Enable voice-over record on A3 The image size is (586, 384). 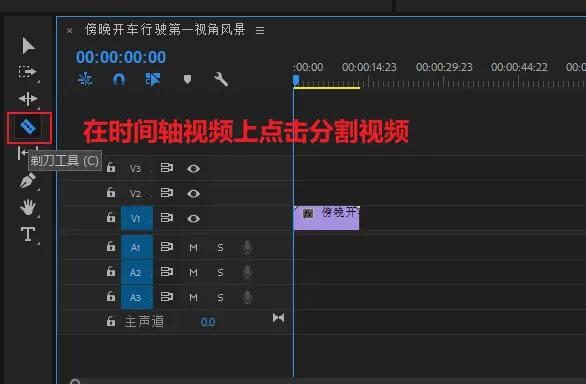tap(247, 297)
